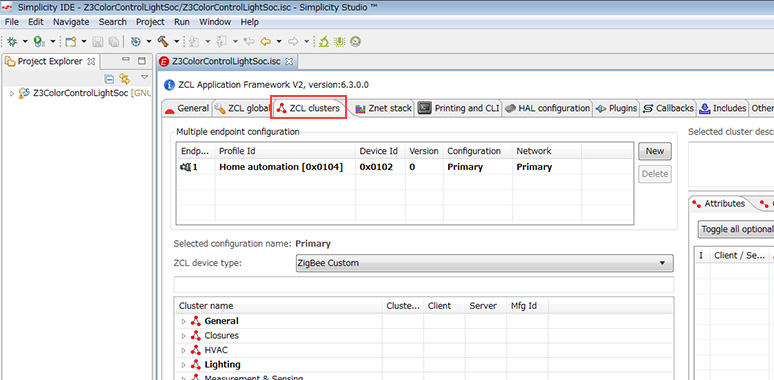This screenshot has width=774, height=380.
Task: Click the Delete endpoint button
Action: [655, 174]
